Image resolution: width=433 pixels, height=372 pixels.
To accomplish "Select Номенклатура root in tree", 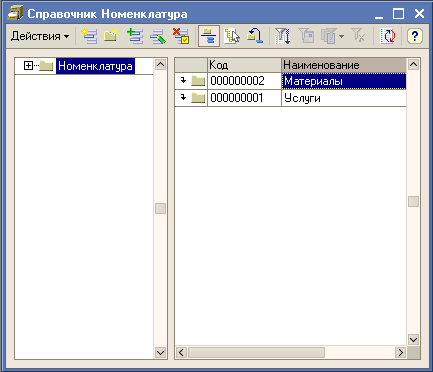I will [x=95, y=66].
